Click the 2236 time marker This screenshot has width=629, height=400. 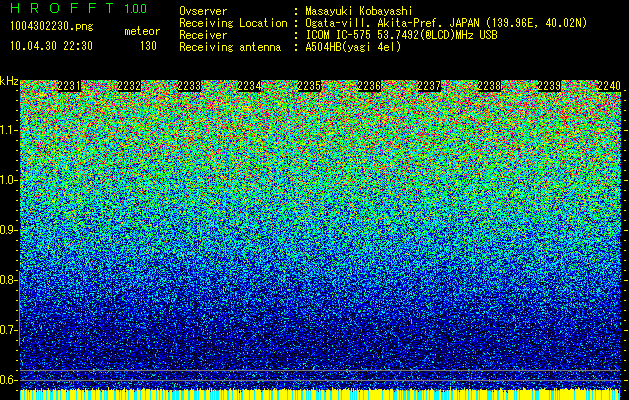tap(369, 86)
